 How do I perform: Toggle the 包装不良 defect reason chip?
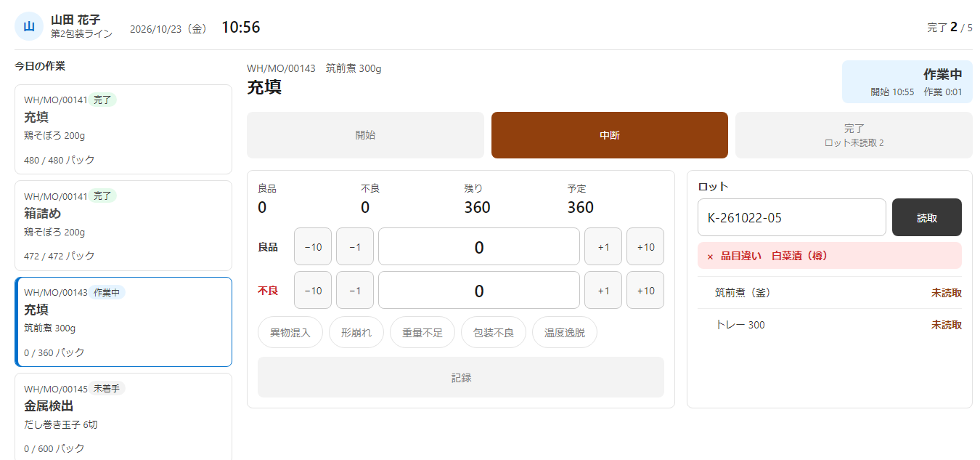click(x=494, y=332)
